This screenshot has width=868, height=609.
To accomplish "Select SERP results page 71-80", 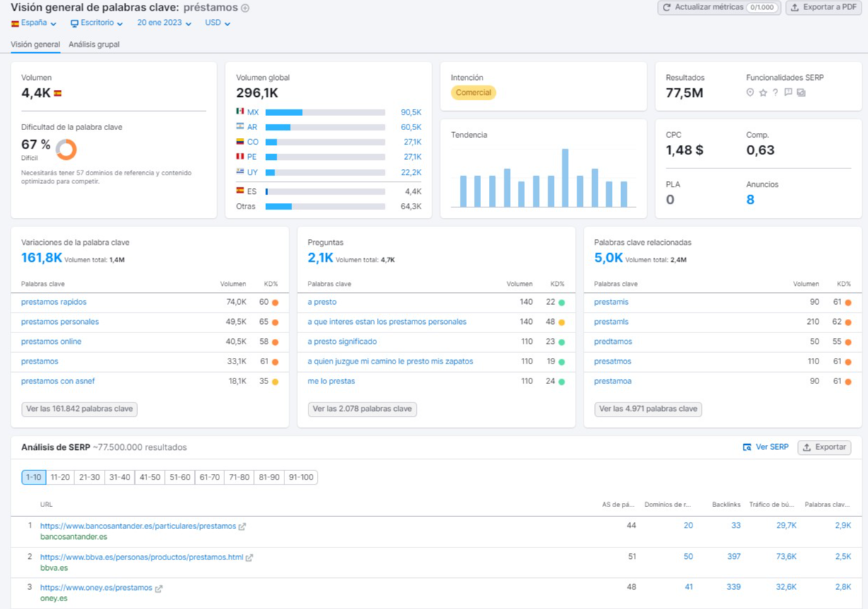I will click(x=239, y=477).
